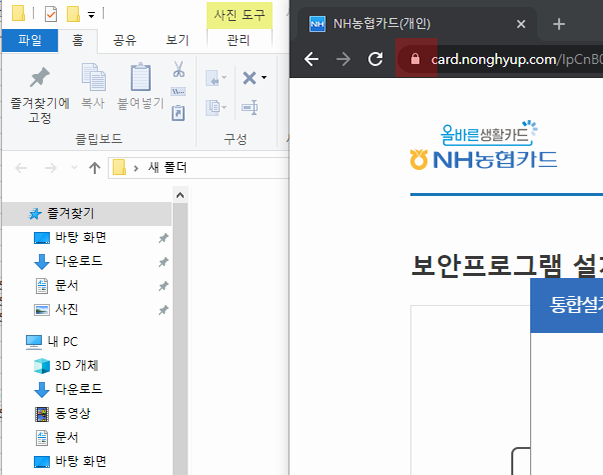Click the 사진 도구 contextual tab header
Screen dimensions: 603x475
pos(240,15)
